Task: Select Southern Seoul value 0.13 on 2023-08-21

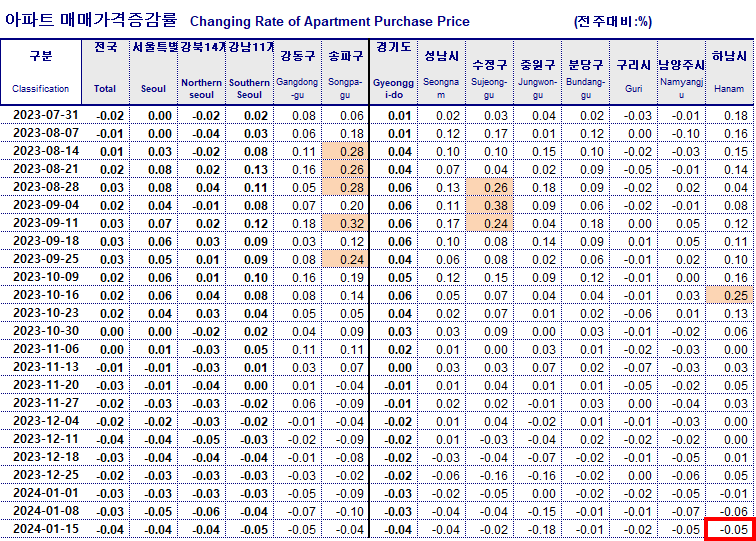Action: 249,170
